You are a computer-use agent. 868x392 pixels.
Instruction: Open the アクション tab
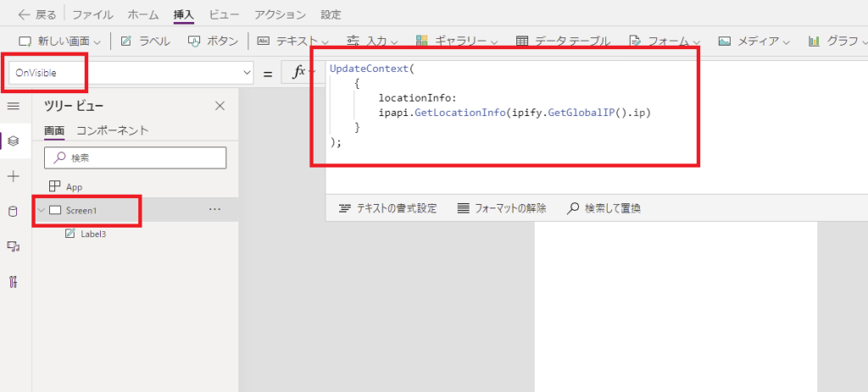point(280,15)
